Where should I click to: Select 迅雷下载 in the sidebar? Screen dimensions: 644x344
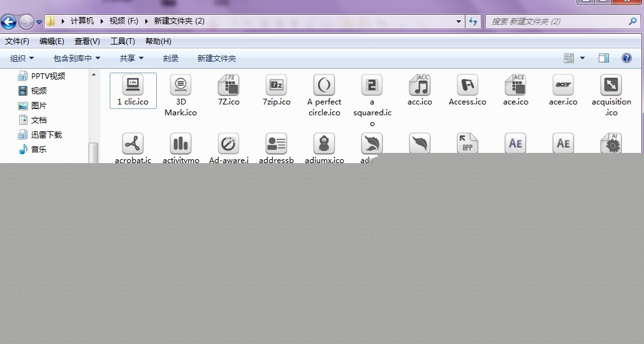[x=40, y=134]
